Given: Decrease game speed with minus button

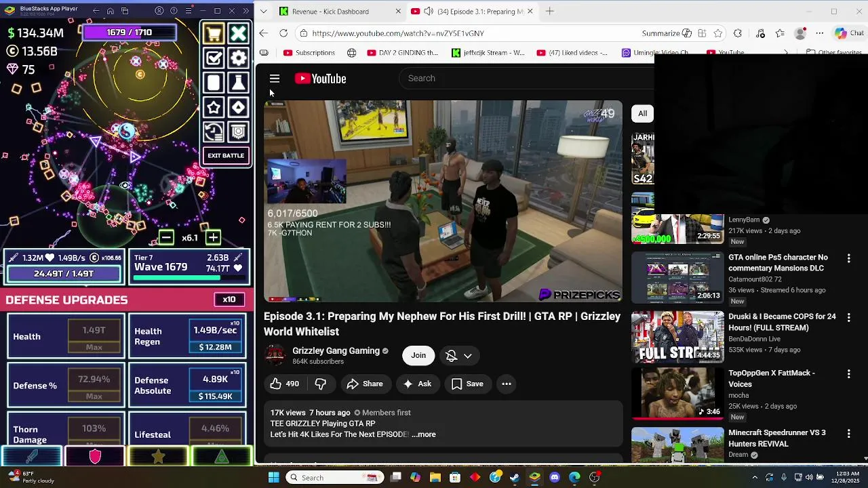Looking at the screenshot, I should (x=166, y=237).
